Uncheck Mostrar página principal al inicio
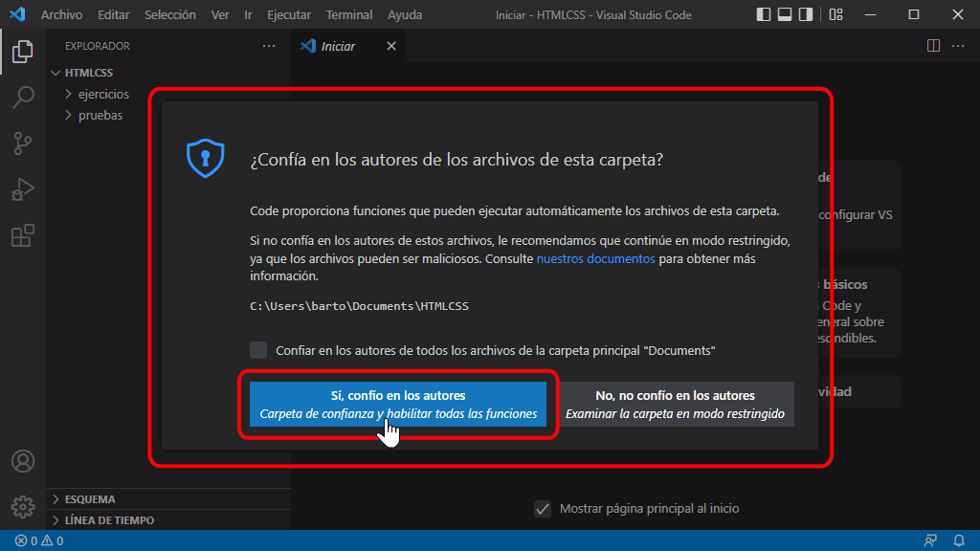Screen dimensions: 980x551 (543, 509)
